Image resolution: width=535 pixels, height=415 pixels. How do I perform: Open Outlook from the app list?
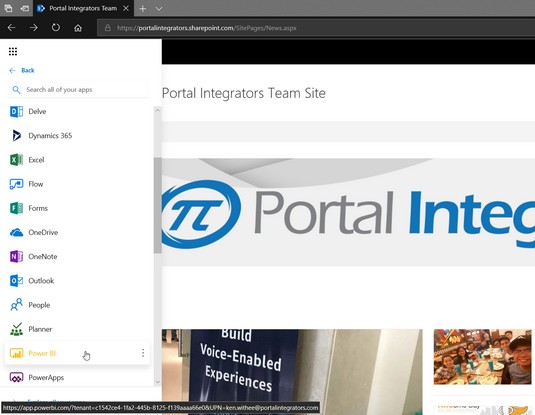coord(77,281)
